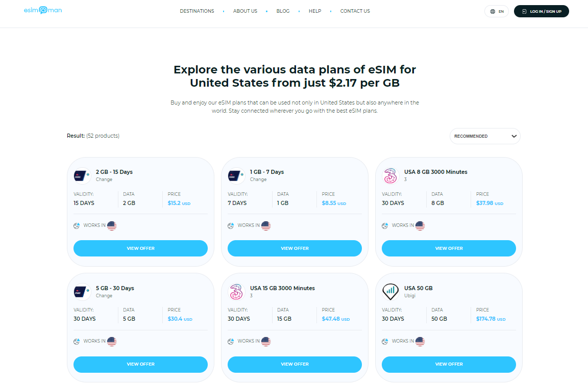588x386 pixels.
Task: Click US flag icon on 1 GB plan
Action: coord(266,225)
